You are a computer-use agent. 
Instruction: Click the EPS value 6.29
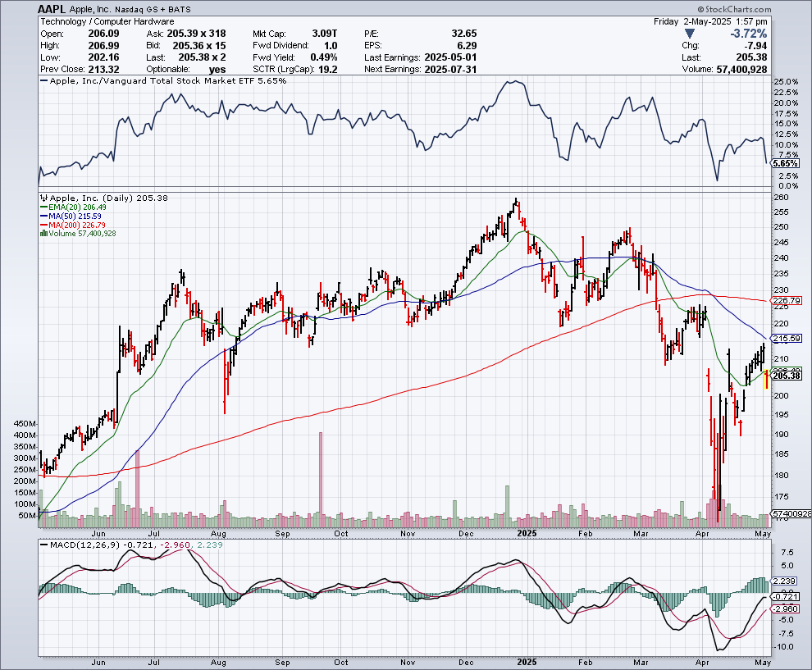[x=468, y=46]
